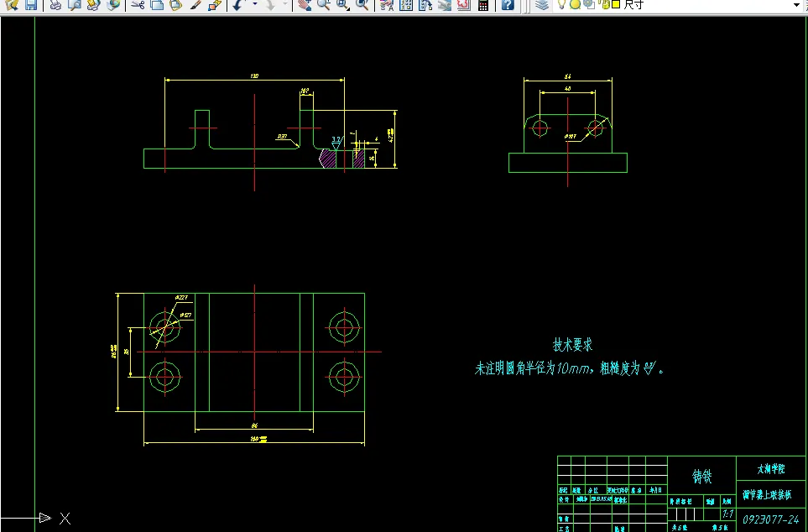This screenshot has width=808, height=532.
Task: Click the 尺寸 layer name field
Action: pyautogui.click(x=633, y=5)
